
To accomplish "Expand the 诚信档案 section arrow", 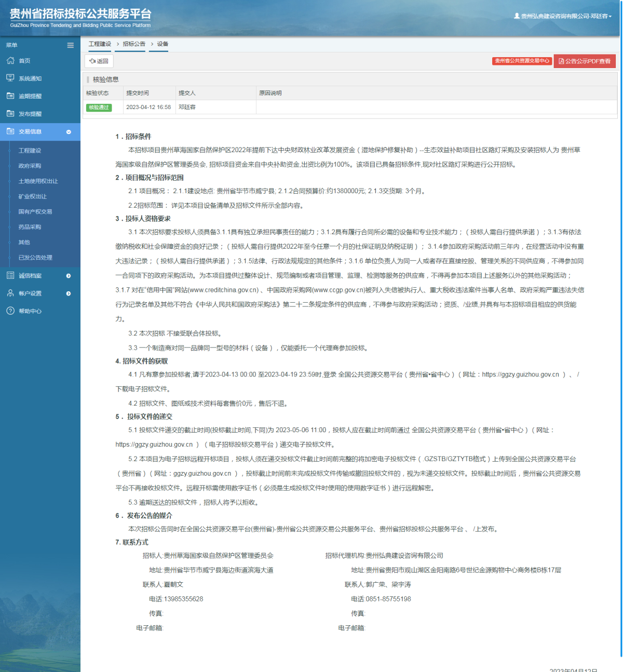I will click(68, 275).
